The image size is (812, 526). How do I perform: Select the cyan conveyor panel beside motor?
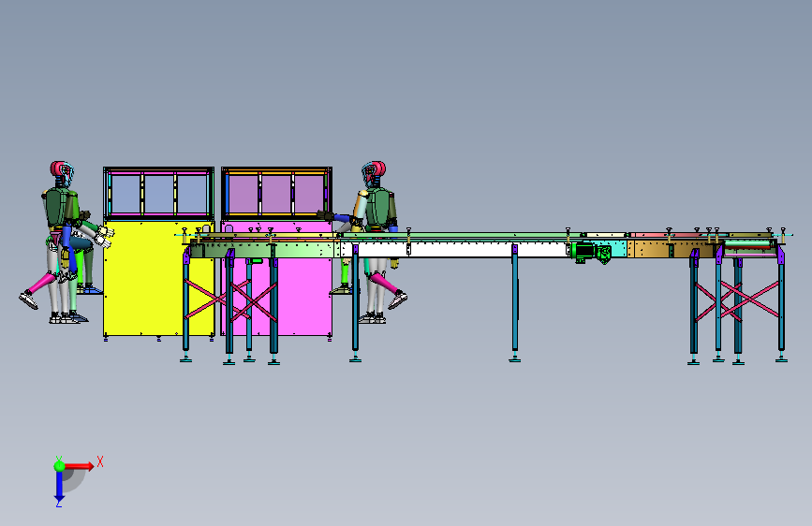click(619, 249)
